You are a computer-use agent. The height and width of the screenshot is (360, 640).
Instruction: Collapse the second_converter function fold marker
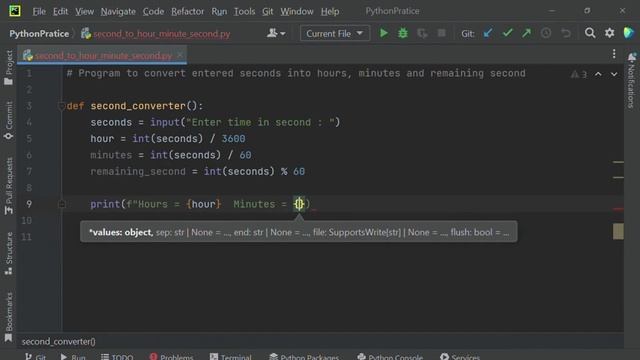click(x=62, y=106)
